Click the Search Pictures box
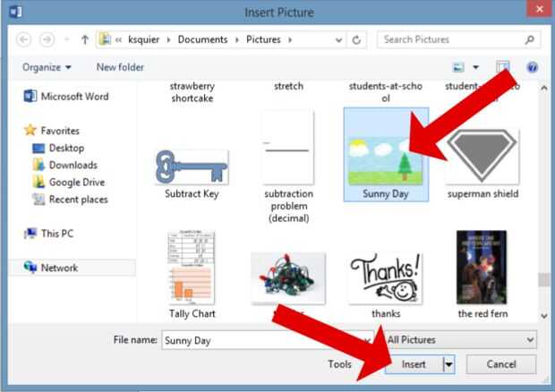 coord(458,39)
